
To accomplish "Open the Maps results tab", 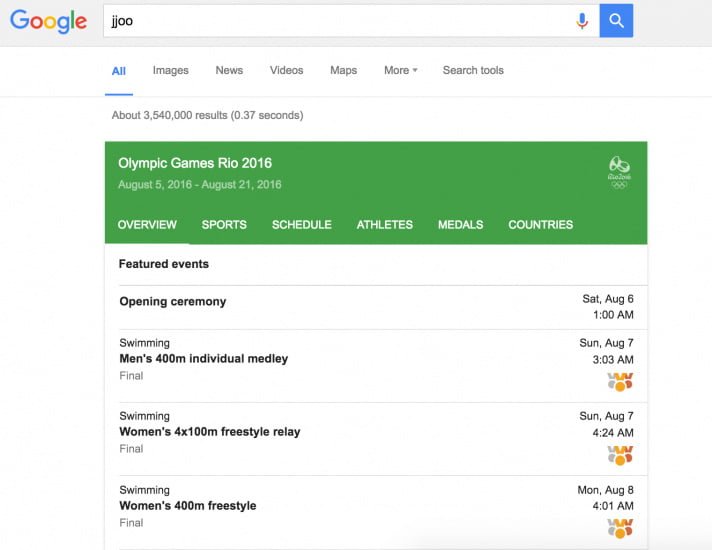I will click(343, 70).
